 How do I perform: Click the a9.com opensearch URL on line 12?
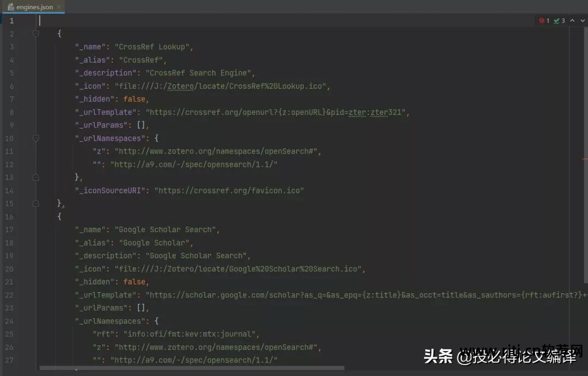[x=194, y=165]
